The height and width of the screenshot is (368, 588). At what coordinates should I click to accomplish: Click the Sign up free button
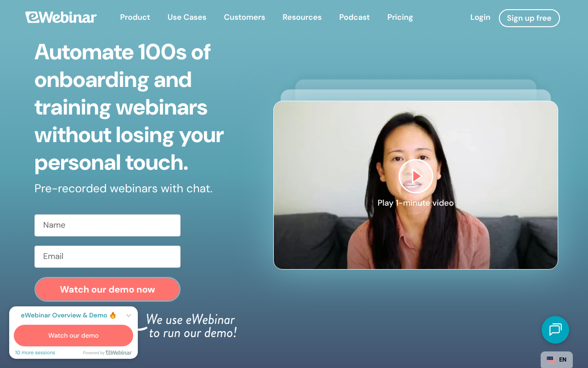coord(529,18)
